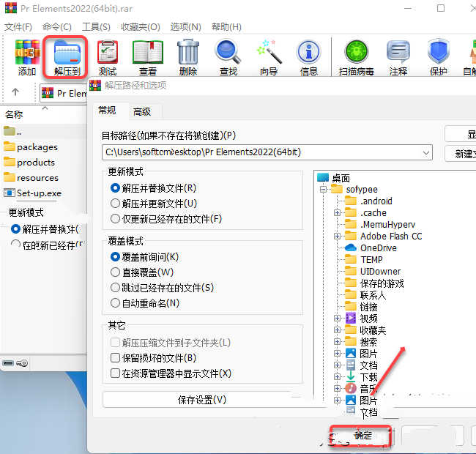Click the Find (查找) magnifier icon
This screenshot has width=476, height=454.
(x=228, y=57)
